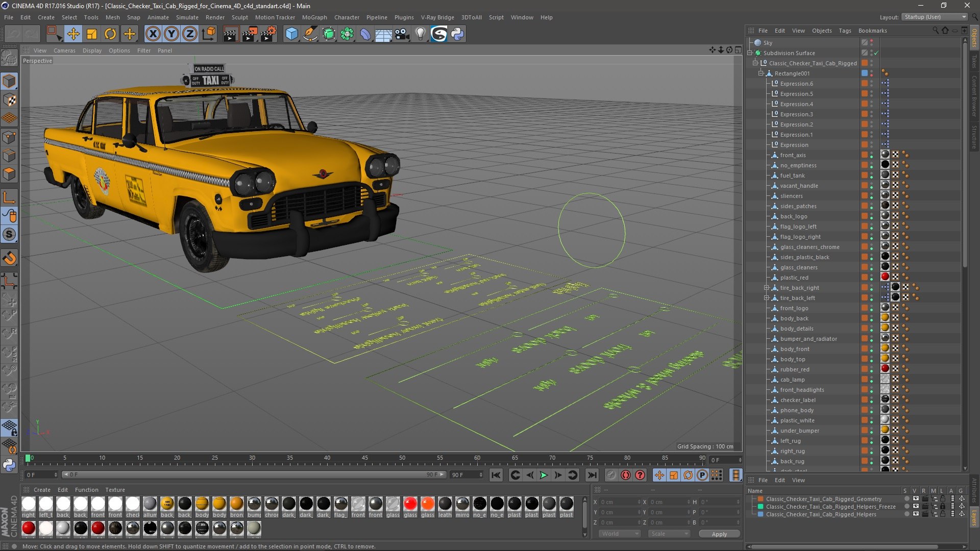Add a Camera object icon
The image size is (980, 551).
click(402, 34)
